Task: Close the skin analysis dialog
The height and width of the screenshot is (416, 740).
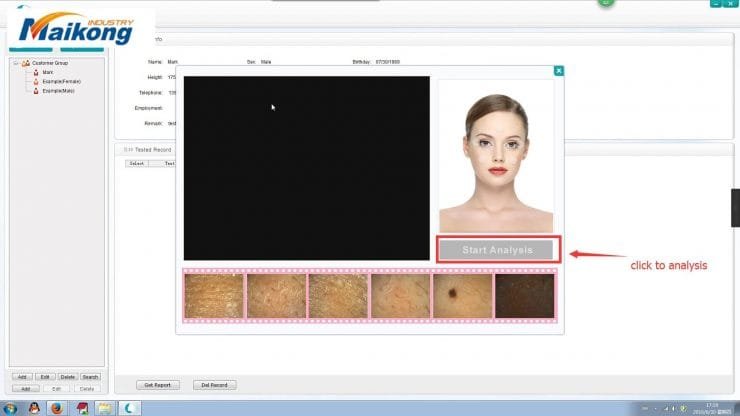Action: click(558, 70)
